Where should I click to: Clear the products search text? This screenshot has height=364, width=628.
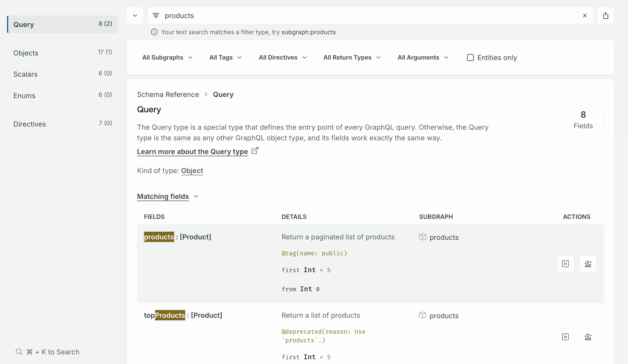pos(585,15)
